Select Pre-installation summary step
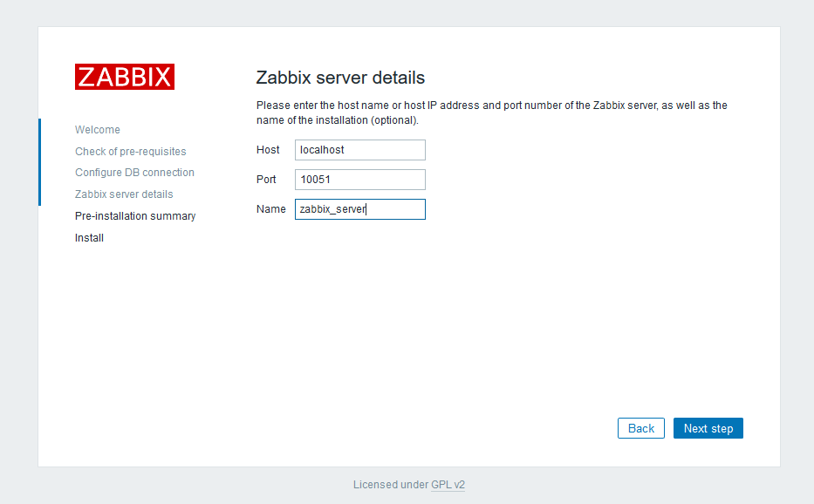The height and width of the screenshot is (504, 814). [135, 216]
